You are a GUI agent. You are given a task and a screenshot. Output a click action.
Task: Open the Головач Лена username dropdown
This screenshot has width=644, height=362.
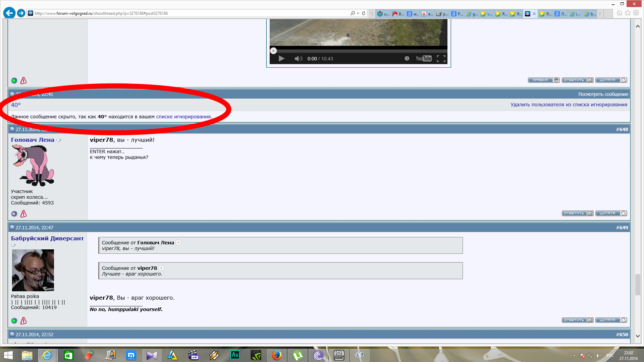(59, 140)
